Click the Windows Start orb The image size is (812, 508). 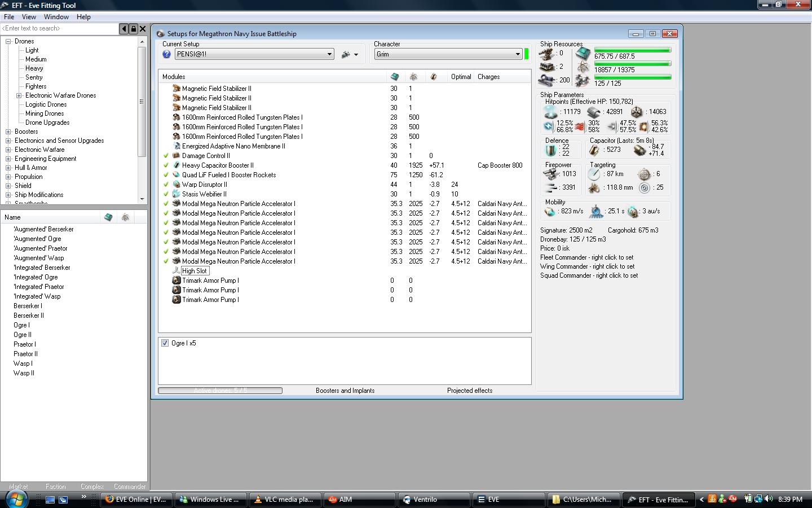point(16,499)
